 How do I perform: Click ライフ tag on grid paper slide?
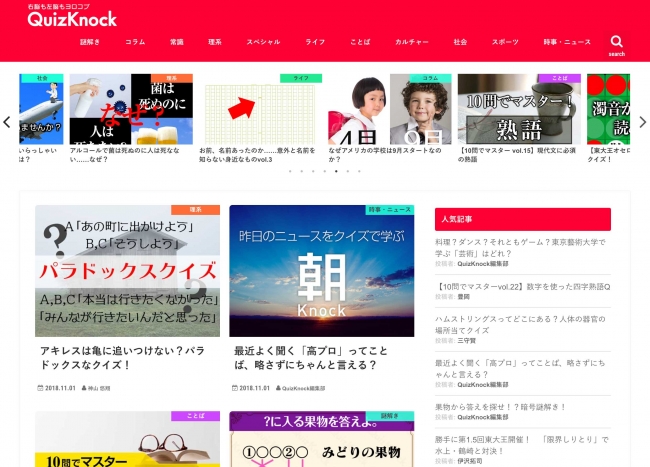301,78
